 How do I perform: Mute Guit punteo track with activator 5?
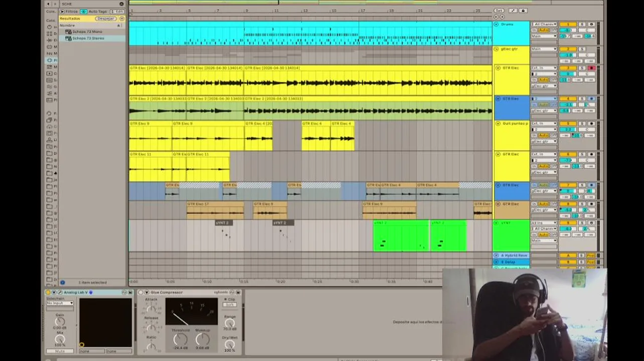[x=568, y=123]
